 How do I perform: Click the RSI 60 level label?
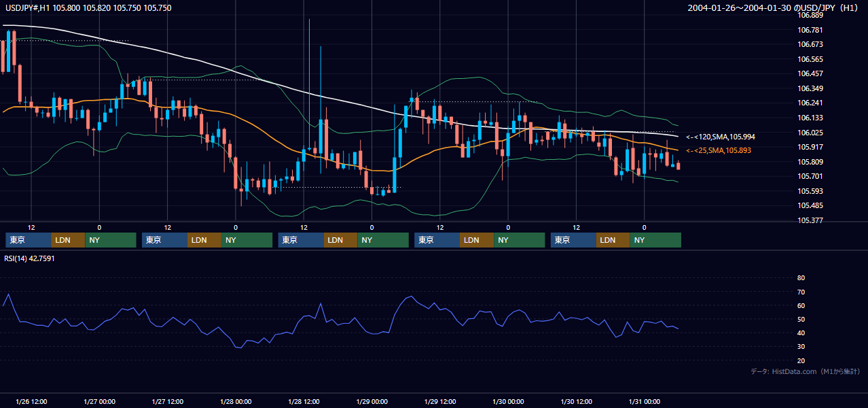coord(801,305)
